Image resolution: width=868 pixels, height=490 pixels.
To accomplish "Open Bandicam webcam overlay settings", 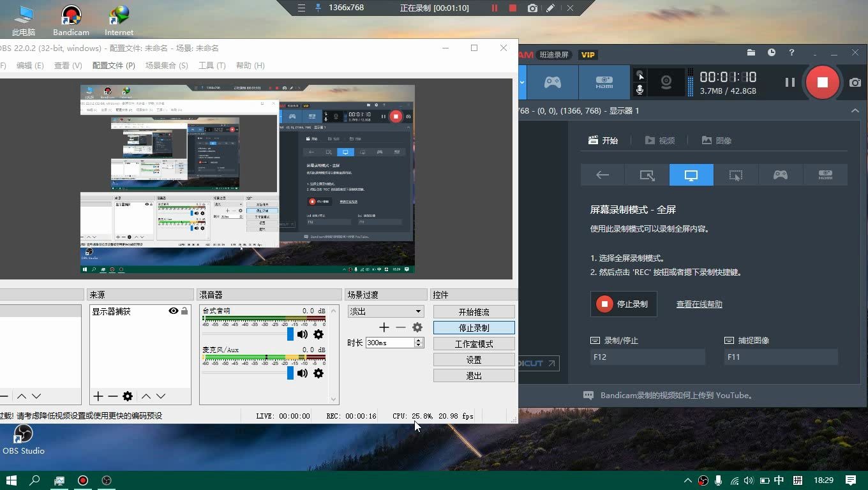I will point(666,82).
